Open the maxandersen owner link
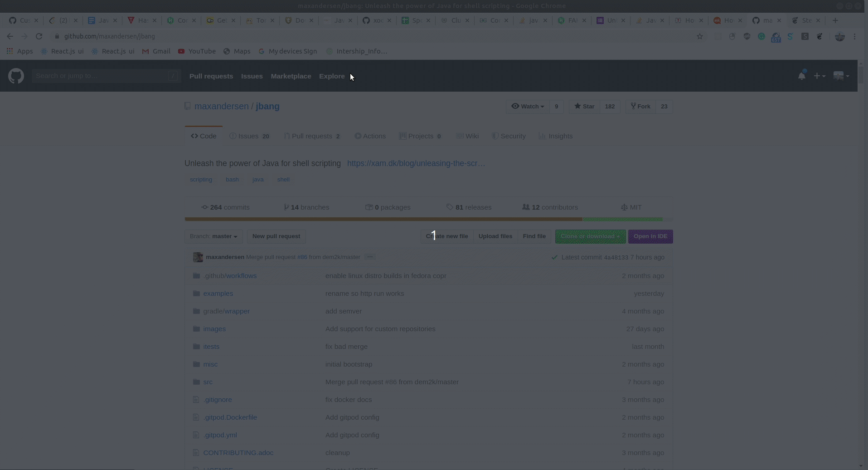The height and width of the screenshot is (470, 868). [222, 106]
